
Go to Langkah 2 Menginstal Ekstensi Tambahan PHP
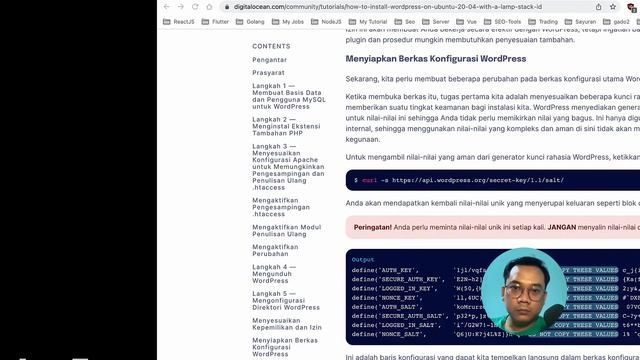[286, 127]
